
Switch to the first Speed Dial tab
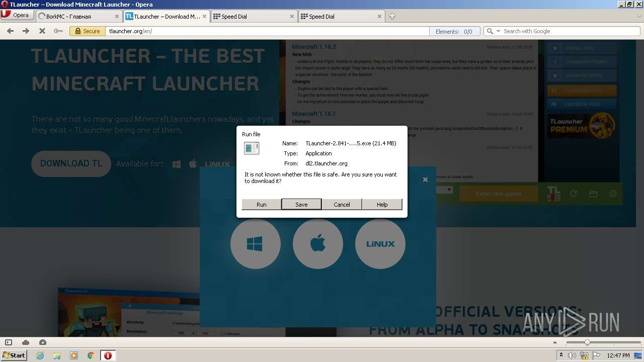pos(254,16)
